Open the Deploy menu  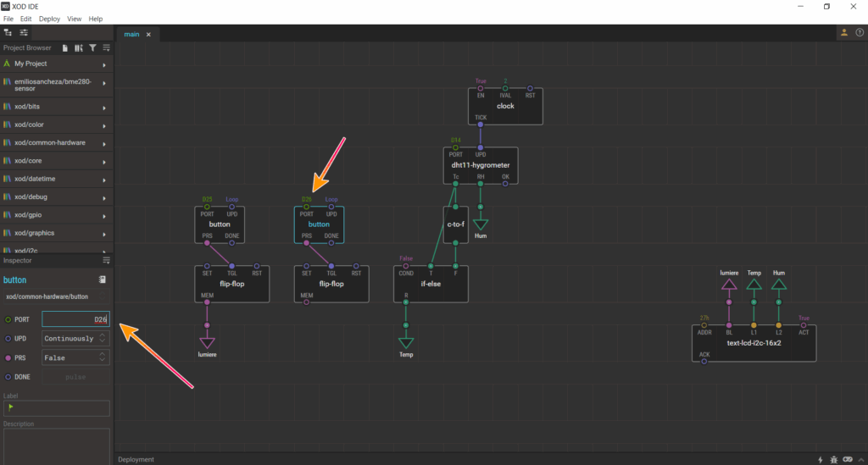[49, 19]
